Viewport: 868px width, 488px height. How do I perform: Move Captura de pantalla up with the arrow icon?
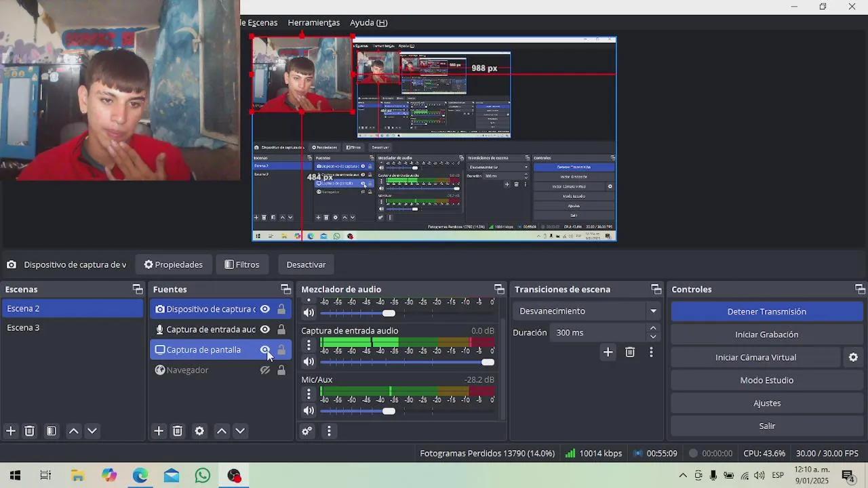[221, 430]
